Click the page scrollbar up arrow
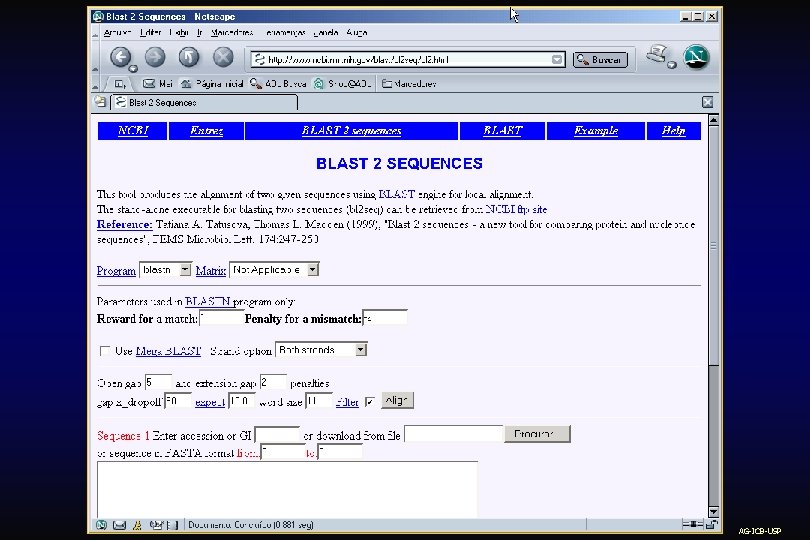The width and height of the screenshot is (810, 540). [713, 120]
